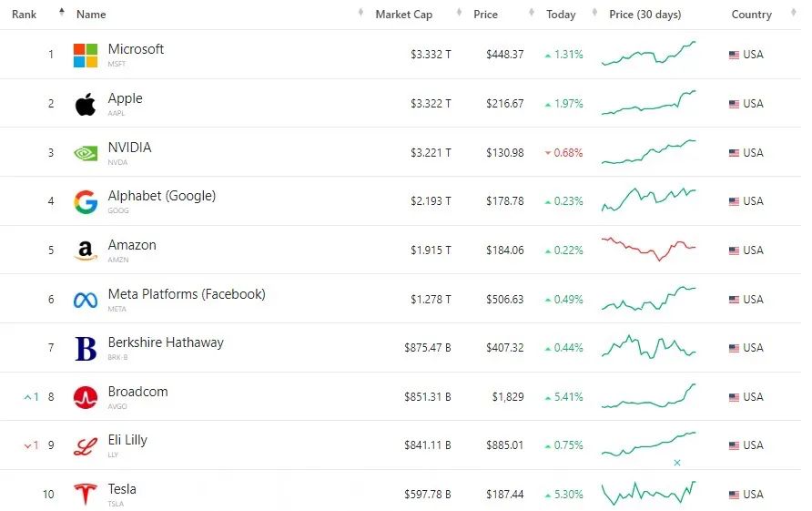812x511 pixels.
Task: Open the Meta Platforms (Facebook) link
Action: click(187, 294)
